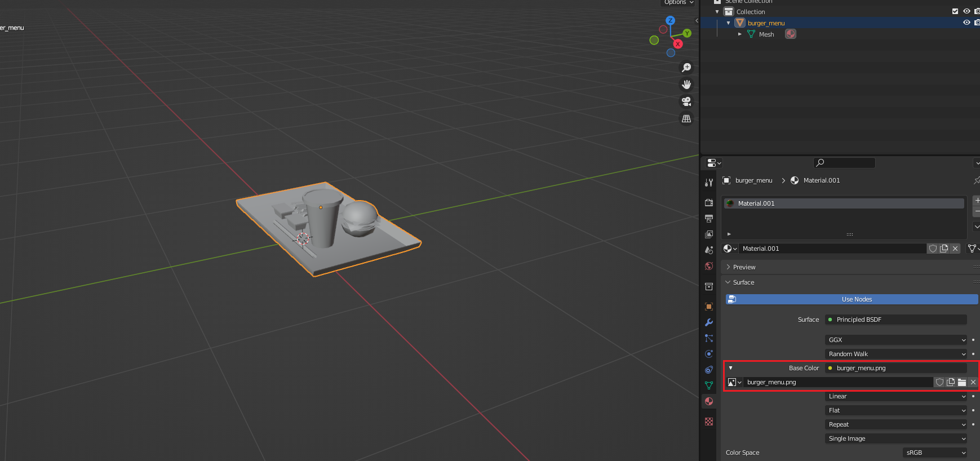Open the Linear interpolation dropdown
Image resolution: width=980 pixels, height=461 pixels.
click(896, 396)
